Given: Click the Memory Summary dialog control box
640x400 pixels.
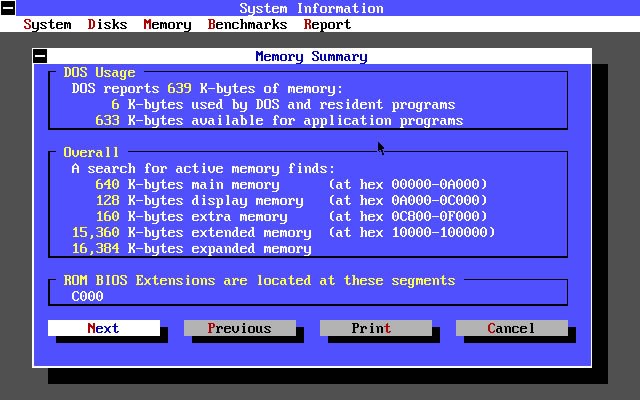Looking at the screenshot, I should [x=40, y=56].
